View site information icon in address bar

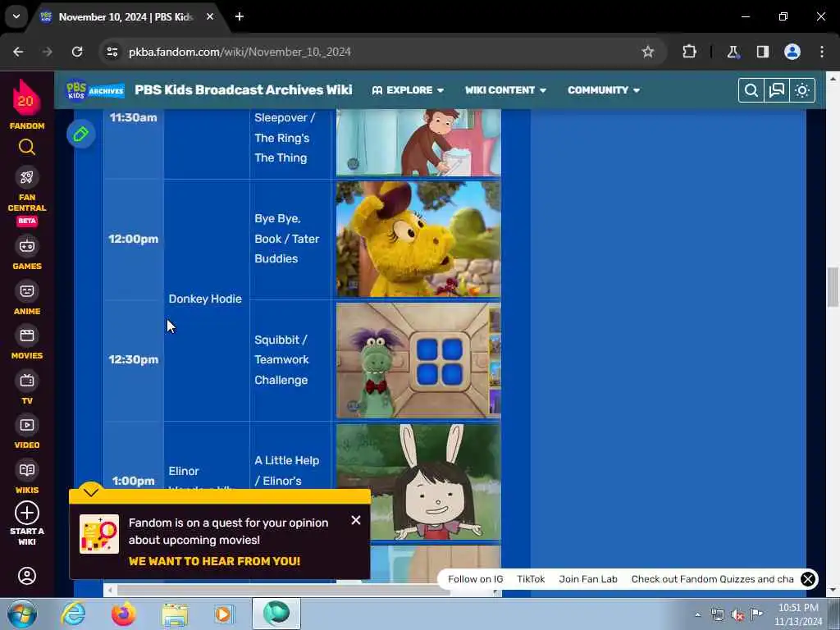coord(112,52)
